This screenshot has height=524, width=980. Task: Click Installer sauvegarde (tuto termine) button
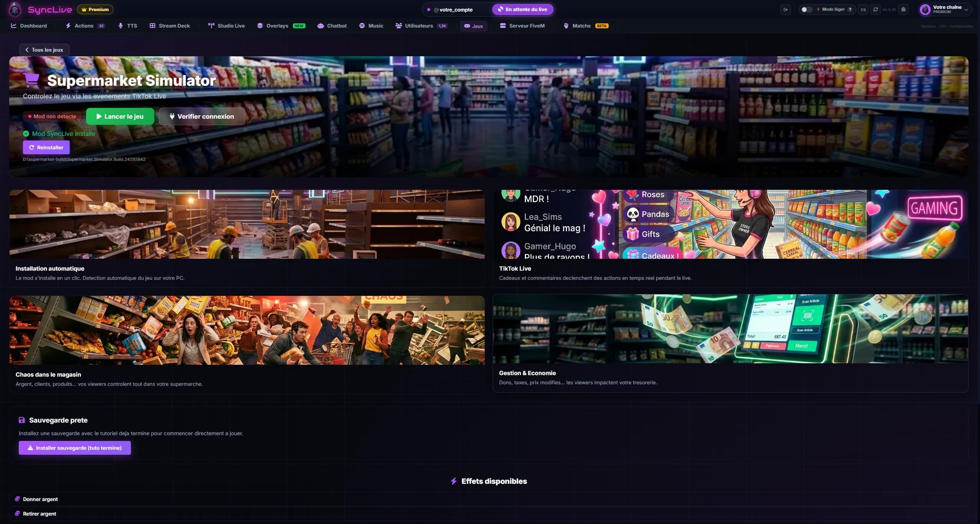coord(75,448)
